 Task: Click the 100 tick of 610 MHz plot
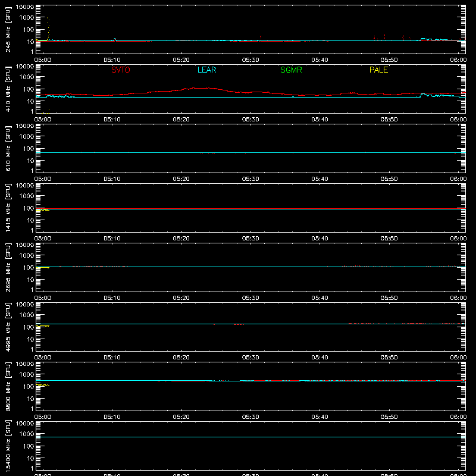[x=29, y=149]
